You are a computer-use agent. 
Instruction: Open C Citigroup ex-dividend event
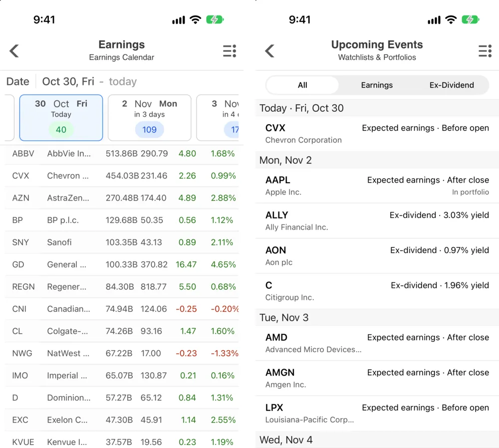point(377,291)
